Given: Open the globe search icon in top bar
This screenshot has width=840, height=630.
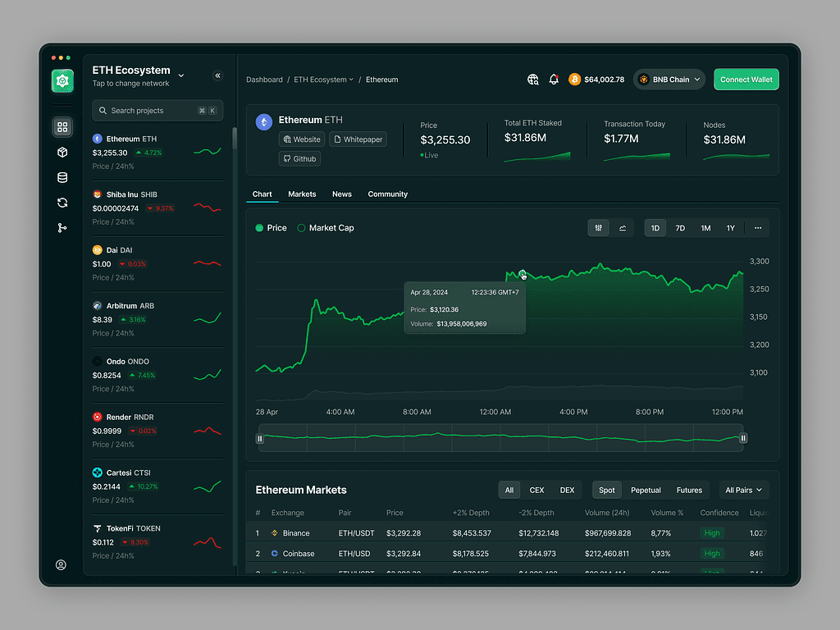Looking at the screenshot, I should tap(532, 80).
